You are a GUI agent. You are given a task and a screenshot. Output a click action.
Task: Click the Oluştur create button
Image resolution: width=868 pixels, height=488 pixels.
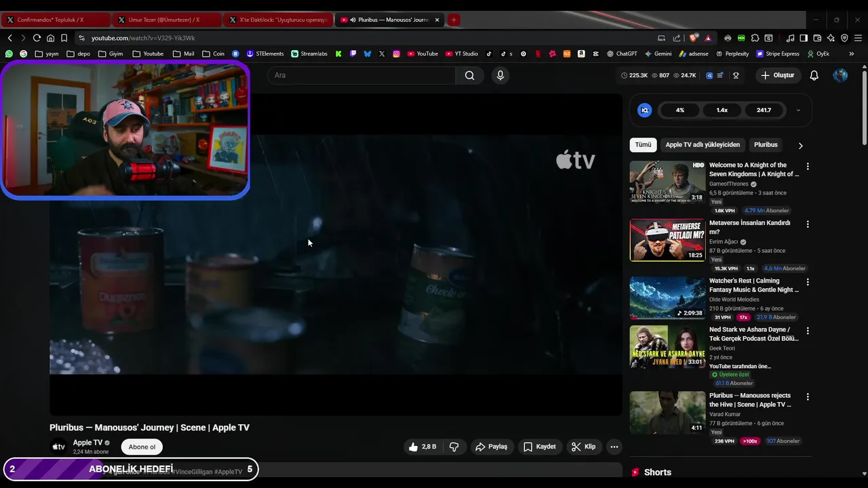(777, 75)
